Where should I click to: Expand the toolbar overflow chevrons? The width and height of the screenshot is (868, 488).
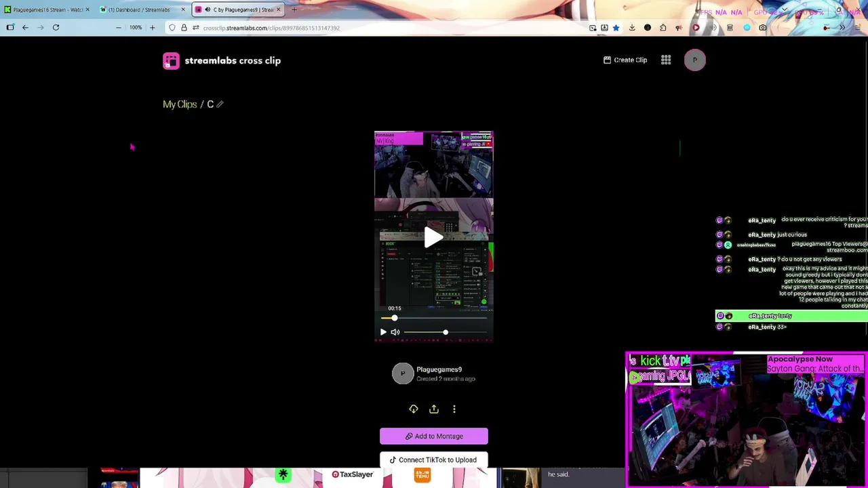click(x=842, y=28)
